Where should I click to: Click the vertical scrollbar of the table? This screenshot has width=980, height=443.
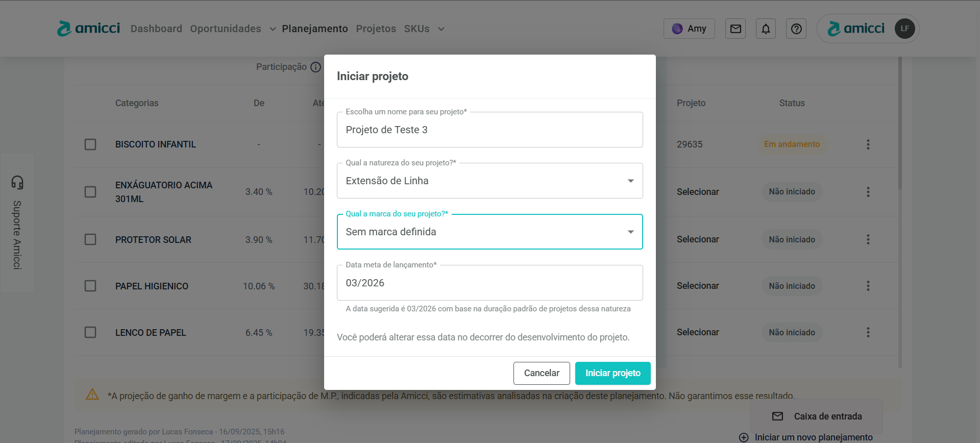click(900, 153)
